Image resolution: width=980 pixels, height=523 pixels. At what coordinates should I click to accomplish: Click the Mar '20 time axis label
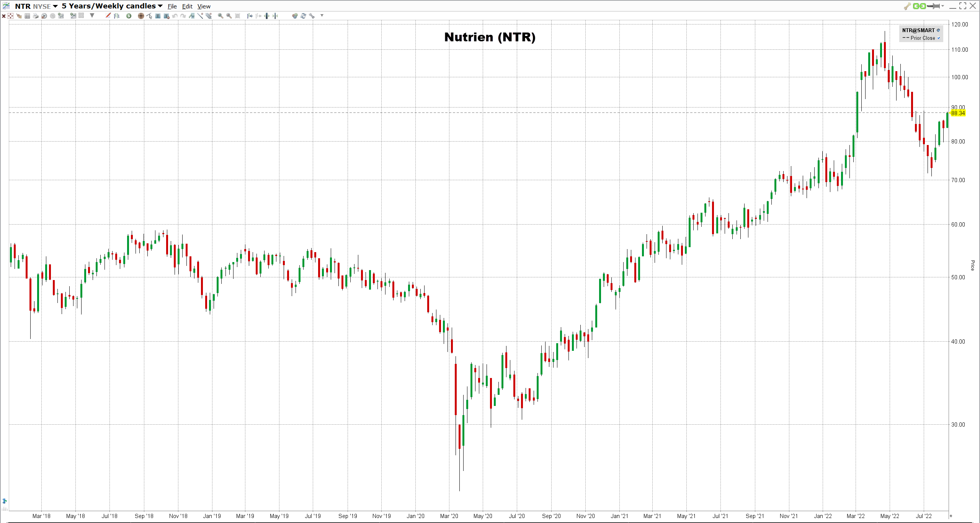point(449,516)
